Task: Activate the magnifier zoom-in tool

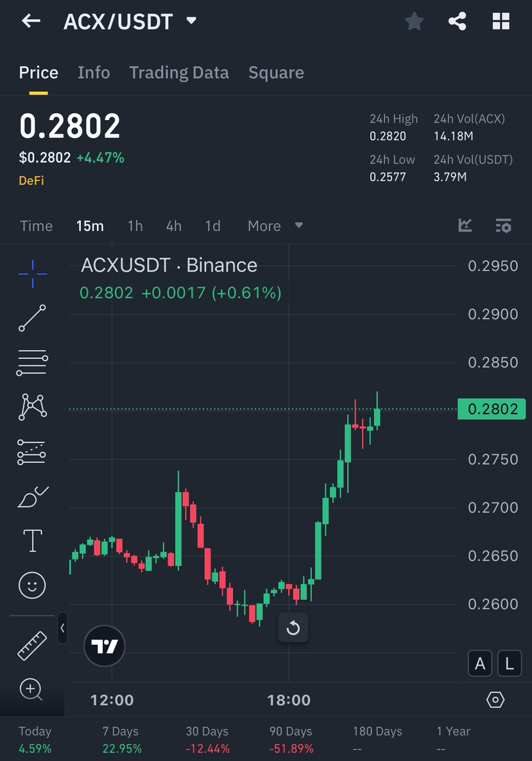Action: tap(31, 688)
